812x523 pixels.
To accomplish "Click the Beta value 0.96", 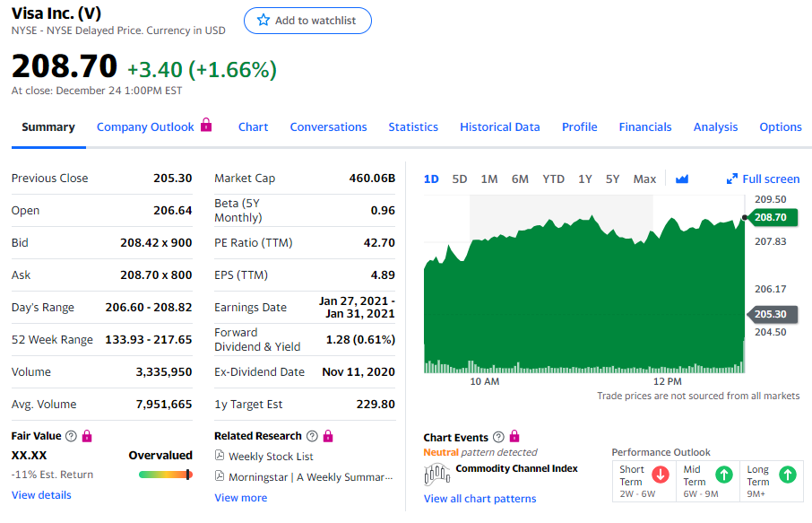I will tap(383, 211).
